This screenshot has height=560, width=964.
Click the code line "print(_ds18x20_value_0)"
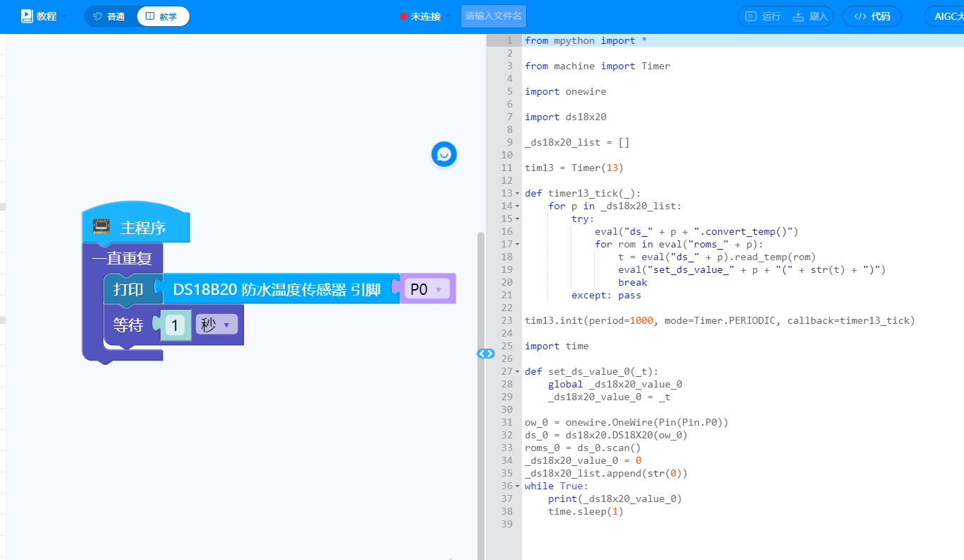pyautogui.click(x=615, y=499)
